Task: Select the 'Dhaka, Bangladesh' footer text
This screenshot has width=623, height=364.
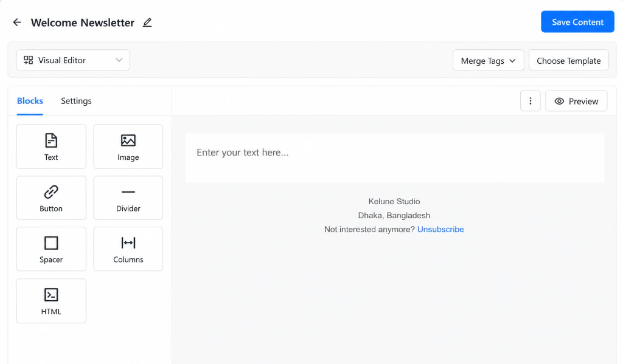Action: click(x=394, y=215)
